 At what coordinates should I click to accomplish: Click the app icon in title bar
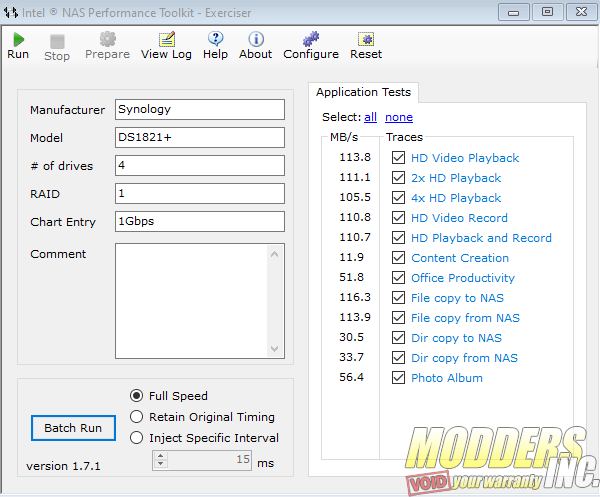pyautogui.click(x=11, y=13)
